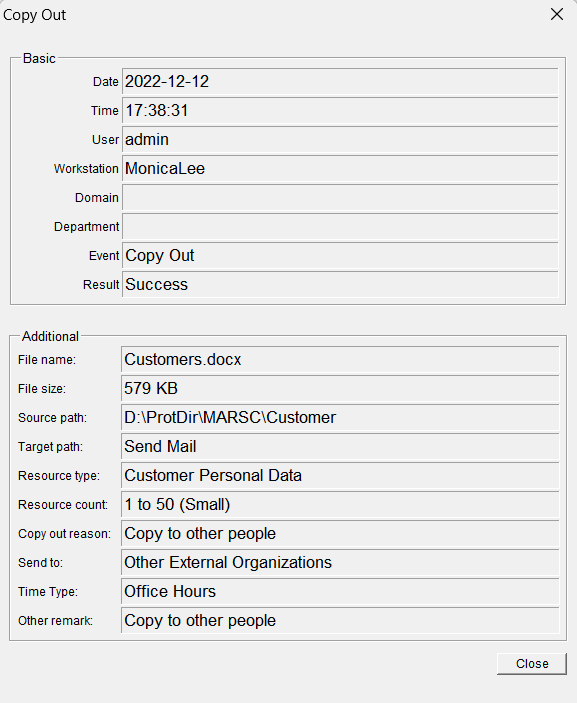Close the Copy Out dialog with X
This screenshot has height=703, width=577.
pyautogui.click(x=556, y=14)
